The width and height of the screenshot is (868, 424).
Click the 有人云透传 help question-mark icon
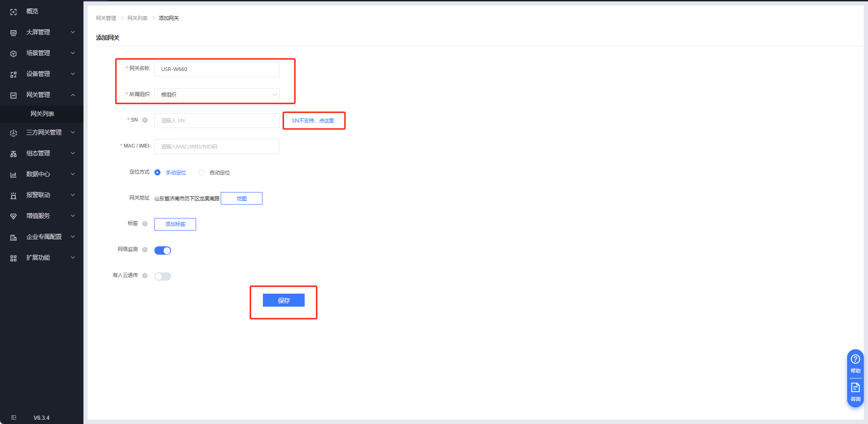tap(145, 276)
